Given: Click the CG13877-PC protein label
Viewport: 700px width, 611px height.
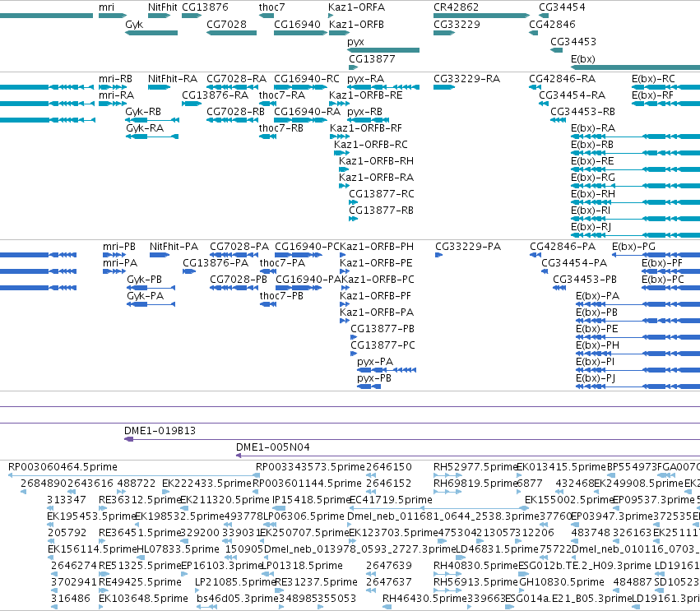Looking at the screenshot, I should 383,345.
